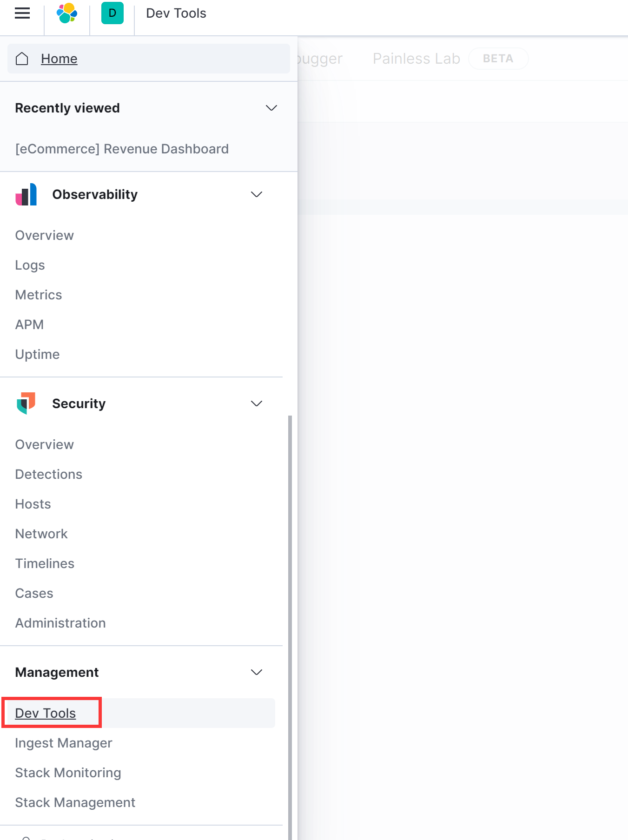
Task: Collapse the Management section
Action: pos(256,672)
